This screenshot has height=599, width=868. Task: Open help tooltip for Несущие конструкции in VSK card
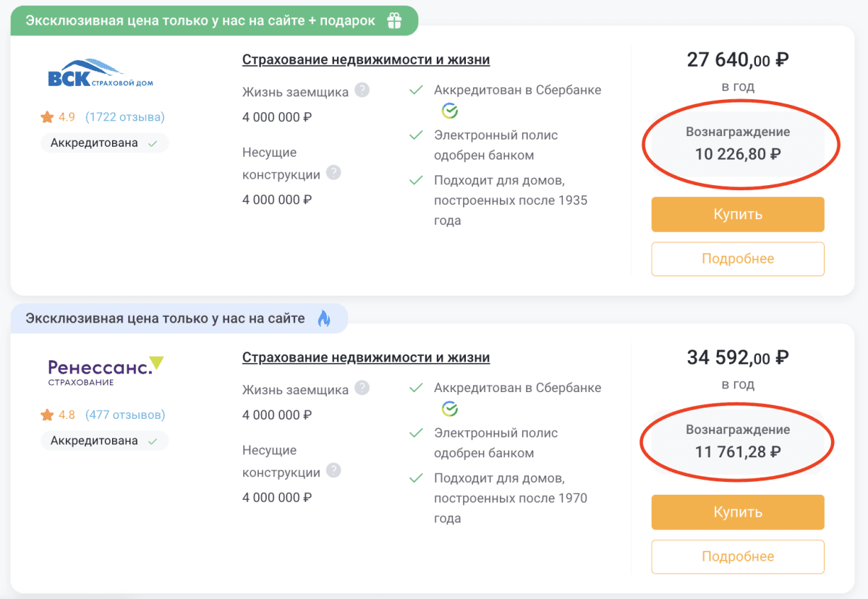[x=333, y=173]
